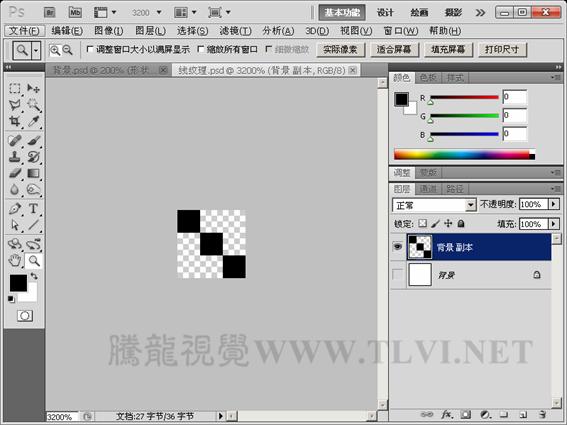Open the 图层(L) menu
This screenshot has height=425, width=567.
(x=150, y=31)
